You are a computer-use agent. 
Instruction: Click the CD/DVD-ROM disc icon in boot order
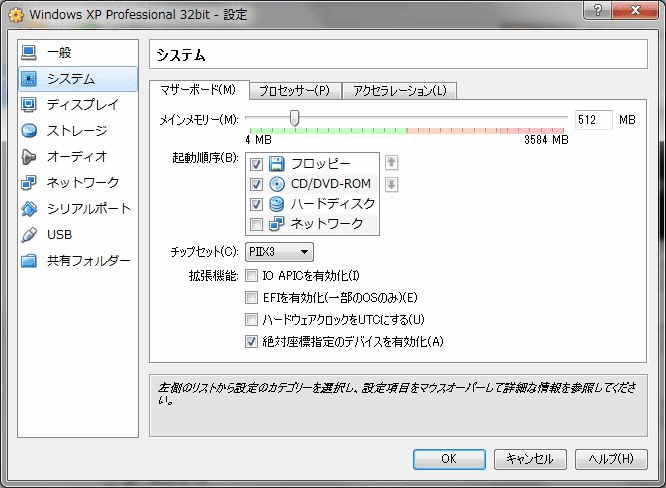point(277,184)
